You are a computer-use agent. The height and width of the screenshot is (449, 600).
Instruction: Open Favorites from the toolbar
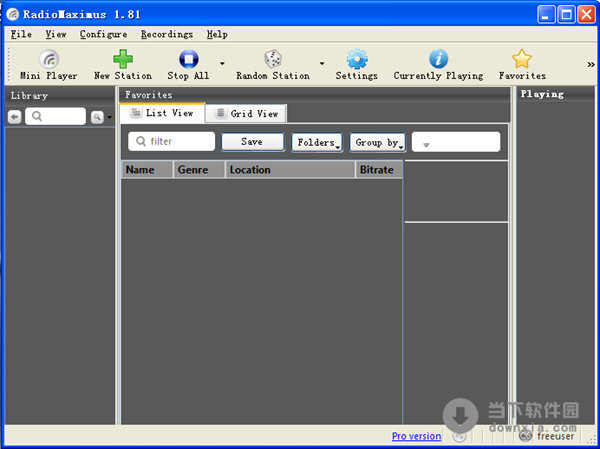click(x=522, y=65)
